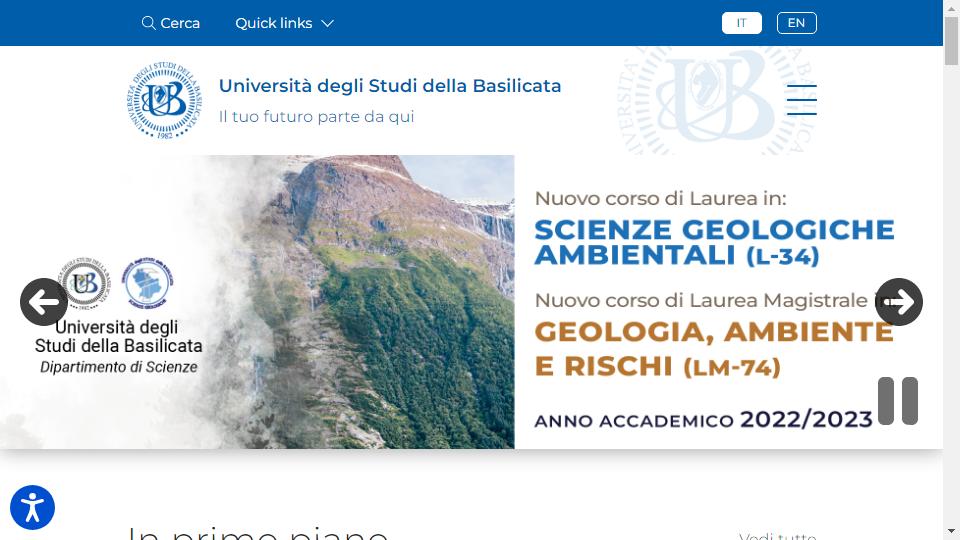960x540 pixels.
Task: Click the Quick links chevron arrow
Action: pyautogui.click(x=328, y=23)
